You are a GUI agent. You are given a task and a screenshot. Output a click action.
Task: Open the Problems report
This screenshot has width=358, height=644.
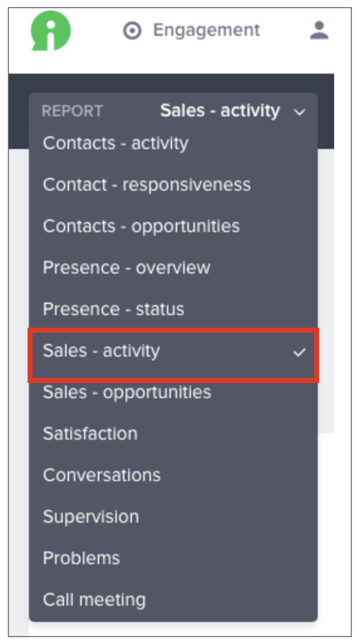click(x=173, y=558)
